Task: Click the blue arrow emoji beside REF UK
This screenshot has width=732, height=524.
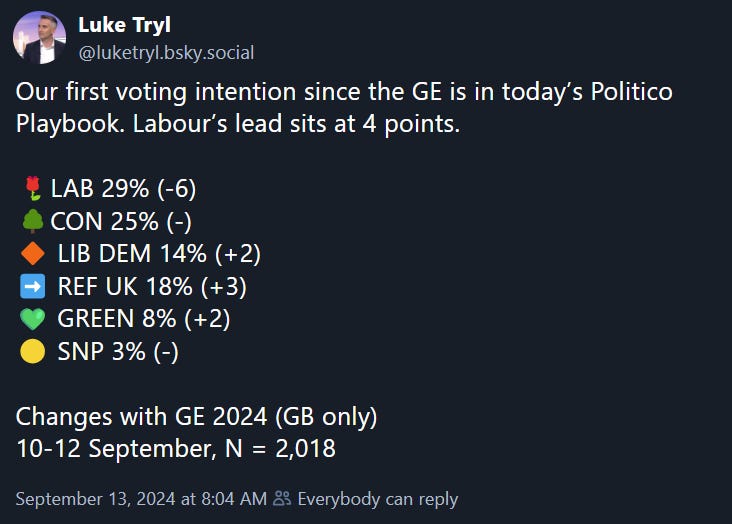Action: tap(32, 287)
